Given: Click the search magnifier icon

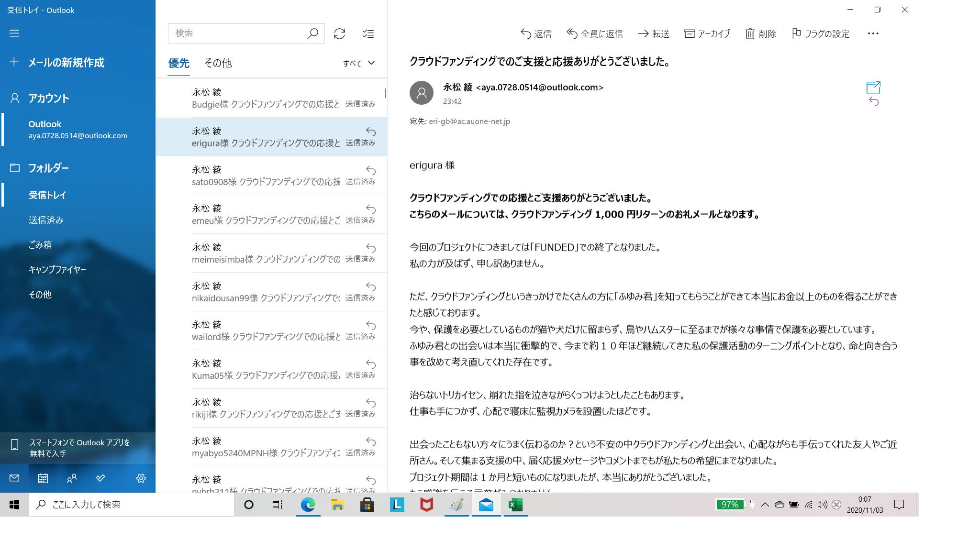Looking at the screenshot, I should (312, 33).
